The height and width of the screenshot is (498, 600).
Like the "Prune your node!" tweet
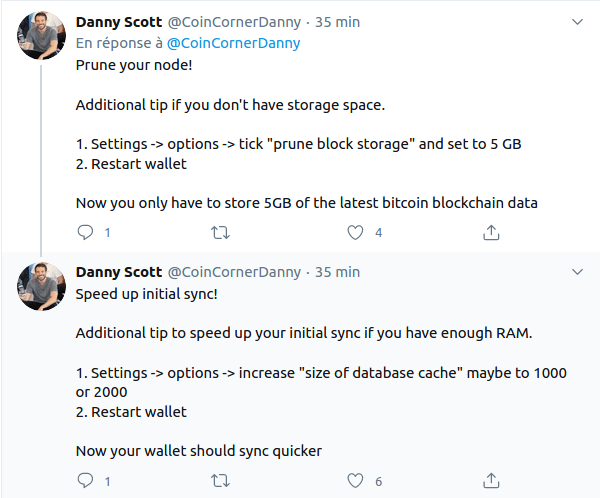pyautogui.click(x=355, y=232)
